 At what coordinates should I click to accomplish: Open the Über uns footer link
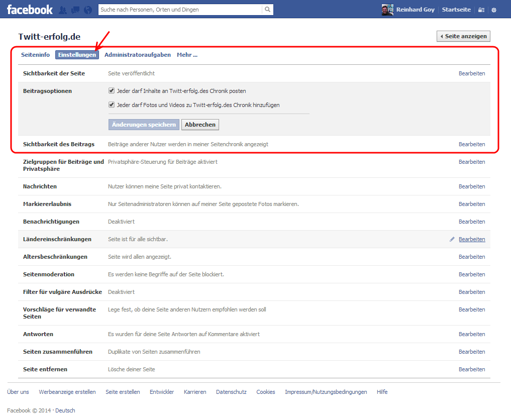tap(18, 392)
